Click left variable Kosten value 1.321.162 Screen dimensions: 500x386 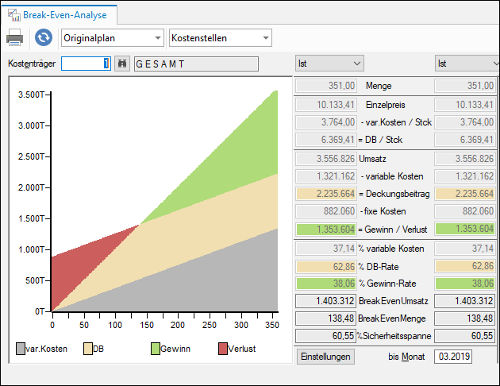[326, 176]
